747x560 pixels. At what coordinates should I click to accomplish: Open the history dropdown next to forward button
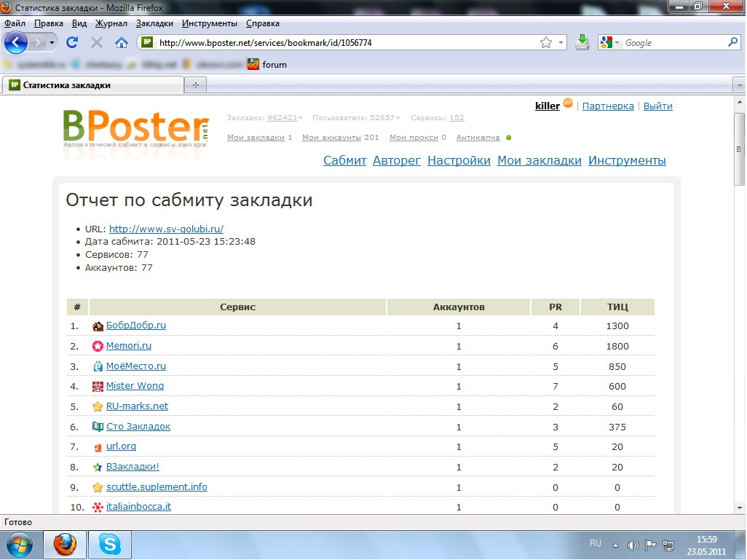[52, 43]
